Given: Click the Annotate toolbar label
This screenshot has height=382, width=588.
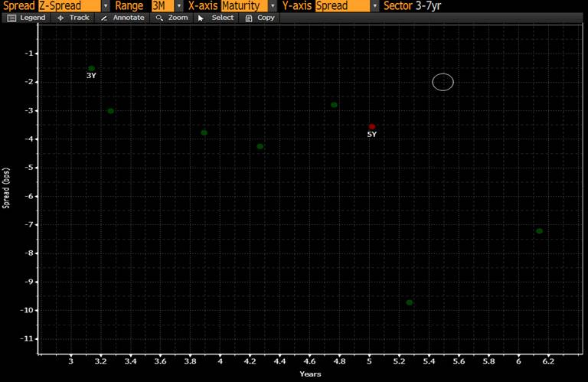Looking at the screenshot, I should pos(129,18).
